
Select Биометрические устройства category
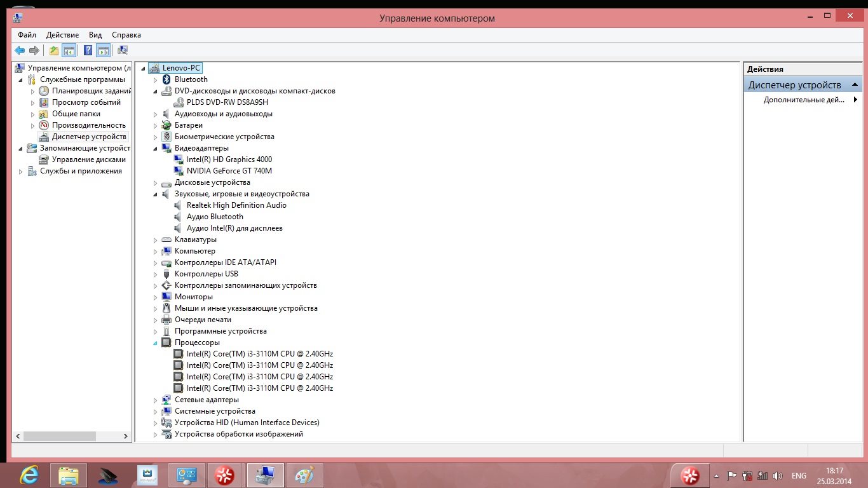click(224, 137)
